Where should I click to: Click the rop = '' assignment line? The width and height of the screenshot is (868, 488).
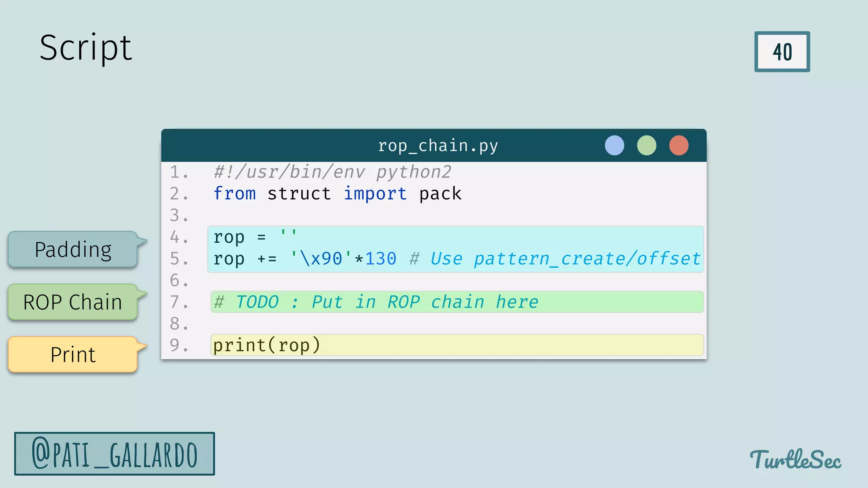point(254,237)
